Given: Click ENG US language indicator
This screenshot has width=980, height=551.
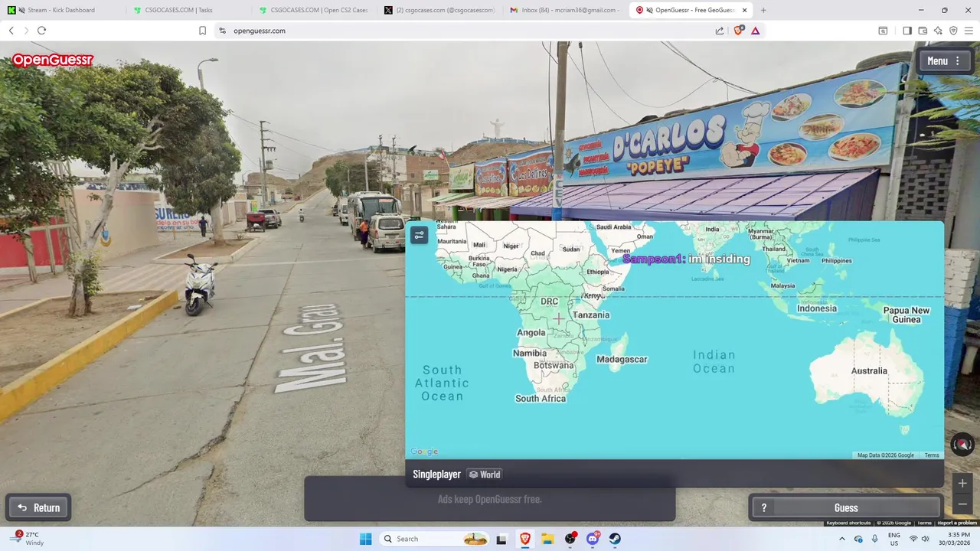Looking at the screenshot, I should coord(893,539).
